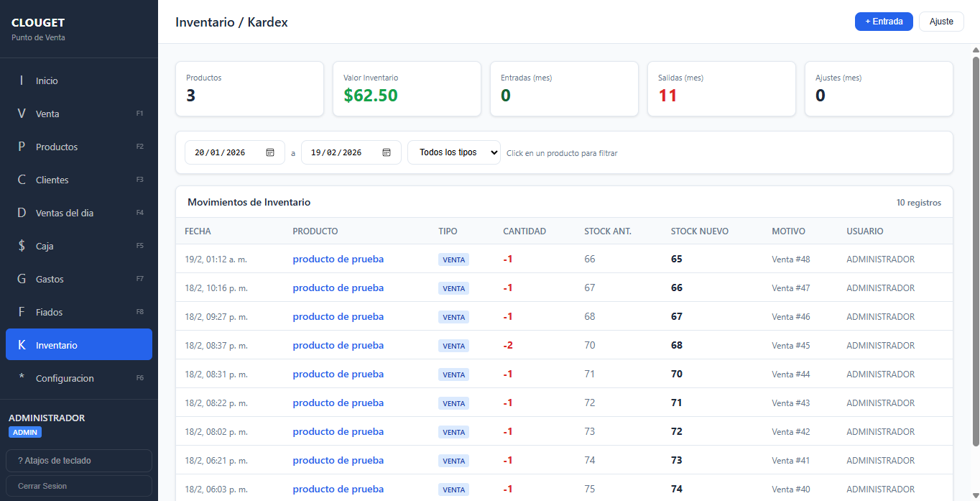Screen dimensions: 980x501
Task: Click the CANTIDAD column header
Action: point(524,231)
